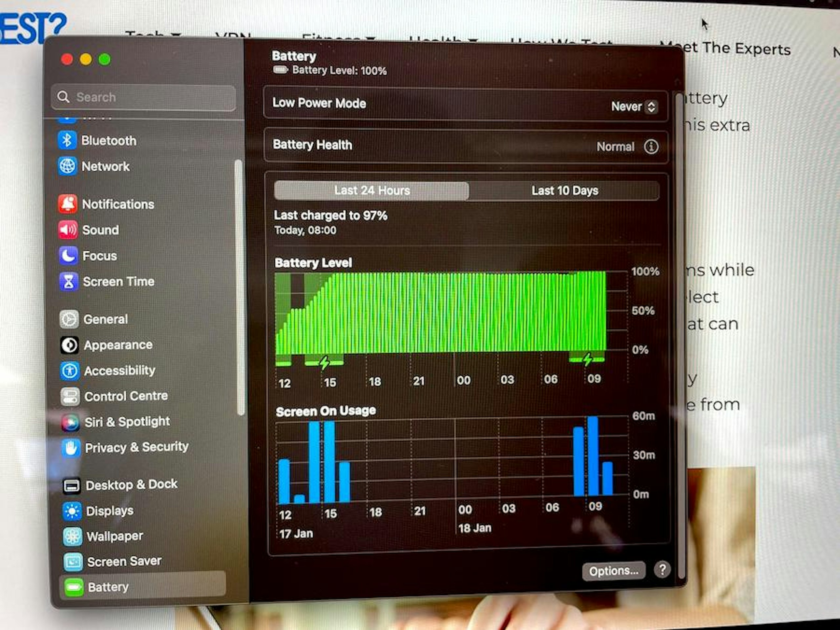This screenshot has width=840, height=630.
Task: Click the Battery Health info icon
Action: click(651, 146)
